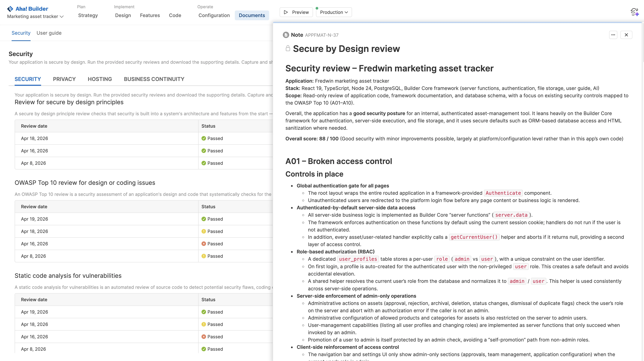The width and height of the screenshot is (644, 361).
Task: Close the Secure by Design note panel
Action: pyautogui.click(x=626, y=35)
